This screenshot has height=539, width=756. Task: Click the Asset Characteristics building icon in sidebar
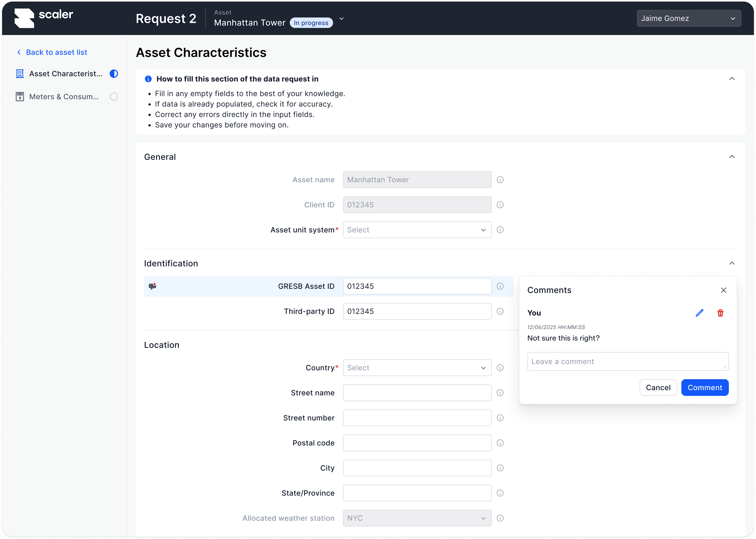pos(20,74)
